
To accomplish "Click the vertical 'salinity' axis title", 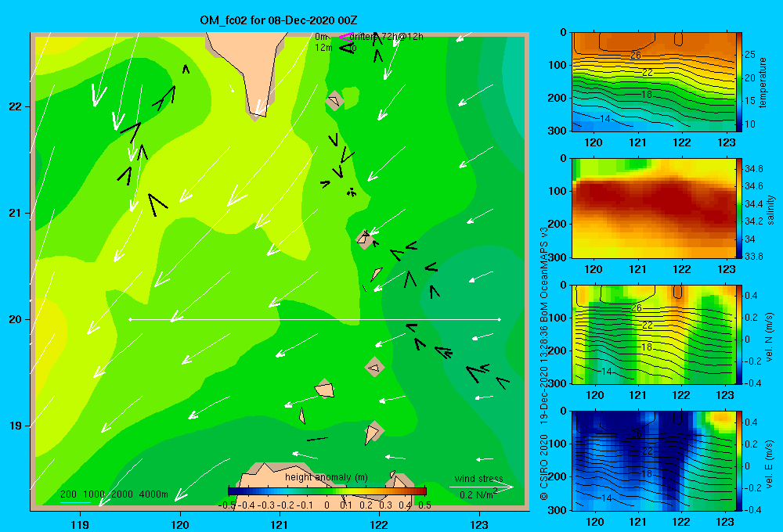I will tap(770, 210).
